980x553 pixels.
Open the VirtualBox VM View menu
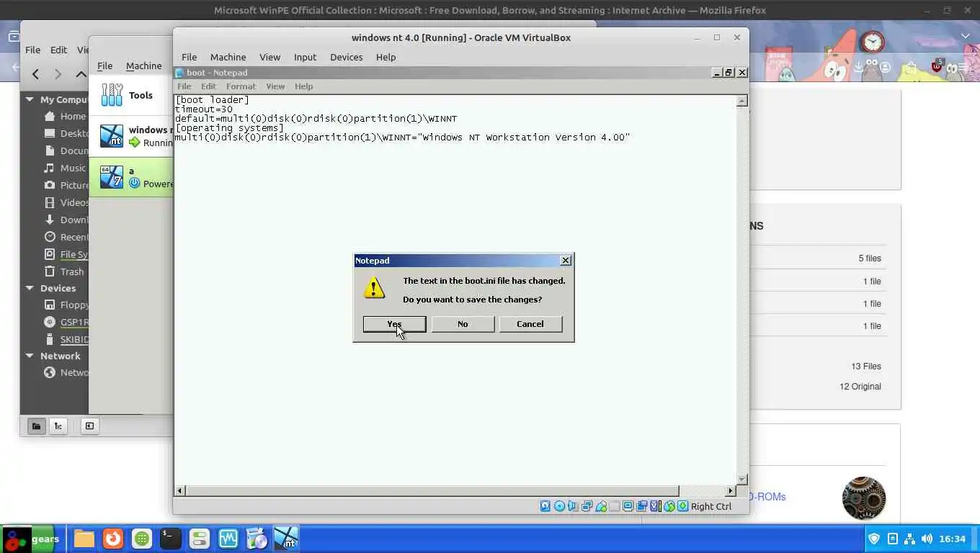pyautogui.click(x=269, y=57)
